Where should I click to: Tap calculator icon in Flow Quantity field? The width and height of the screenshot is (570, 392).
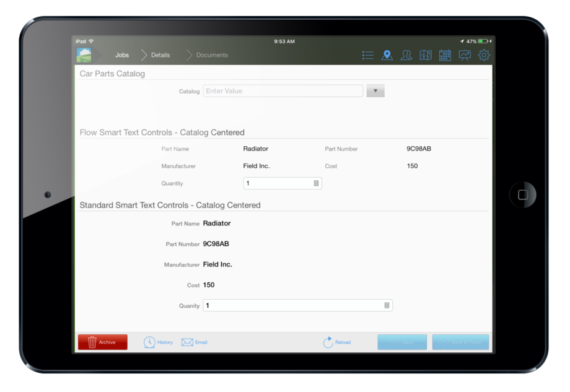click(x=316, y=183)
